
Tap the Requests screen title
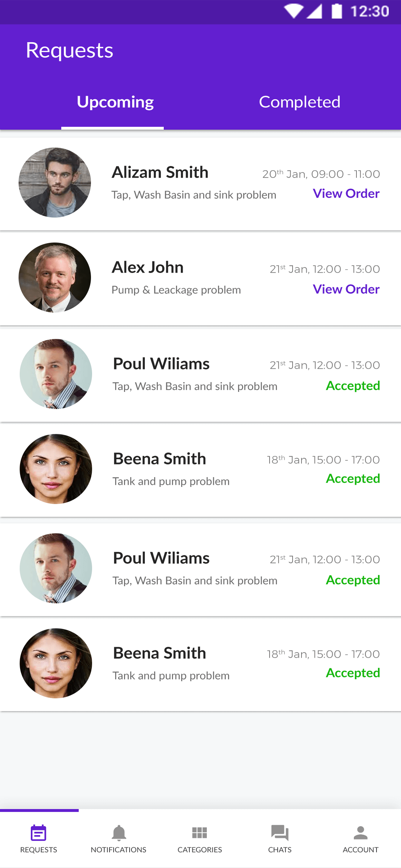[x=69, y=50]
